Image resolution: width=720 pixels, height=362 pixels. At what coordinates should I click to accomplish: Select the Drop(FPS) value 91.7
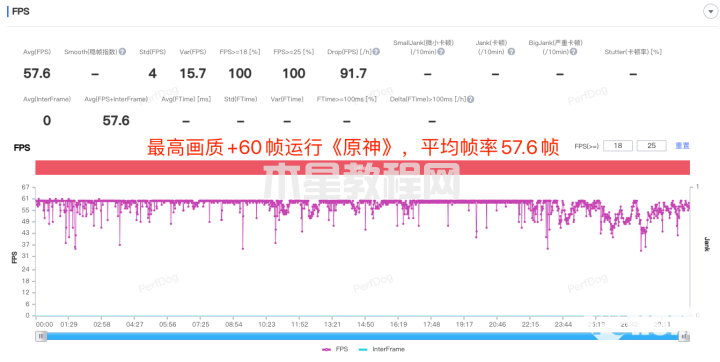354,74
